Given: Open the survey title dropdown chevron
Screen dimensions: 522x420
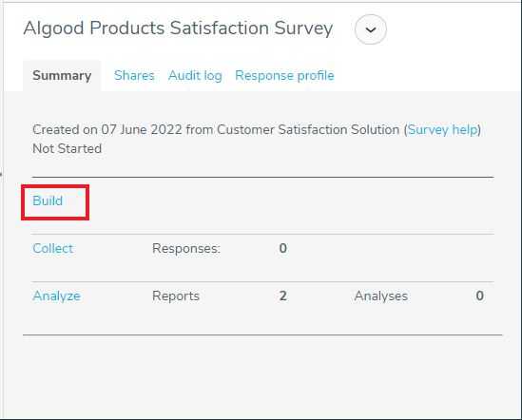Looking at the screenshot, I should [371, 29].
